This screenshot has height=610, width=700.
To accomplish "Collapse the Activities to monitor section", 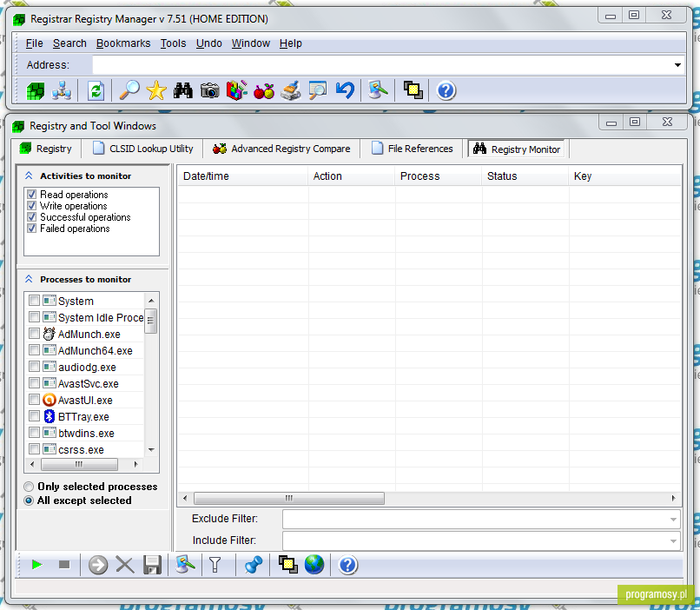I will click(x=29, y=176).
